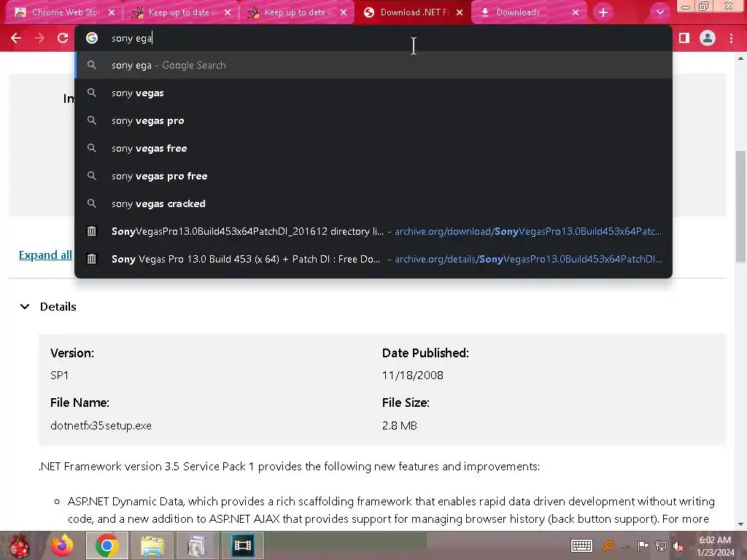Collapse the Details section chevron

coord(25,307)
